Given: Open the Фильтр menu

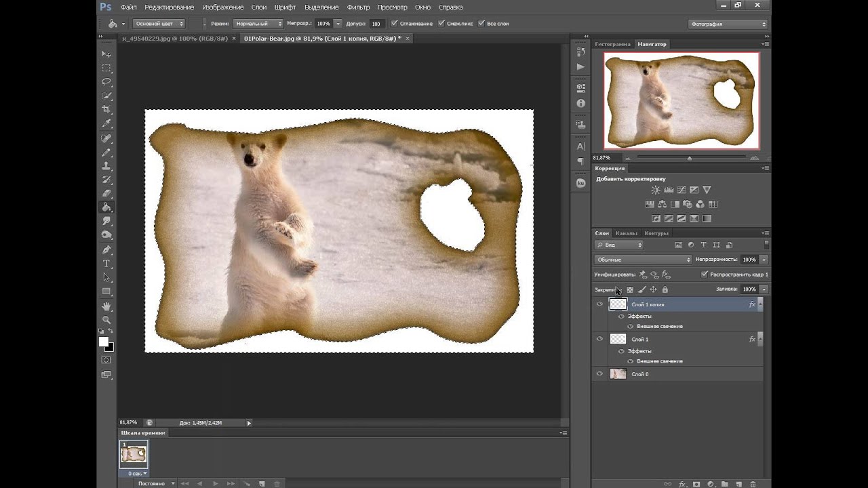Looking at the screenshot, I should tap(358, 7).
